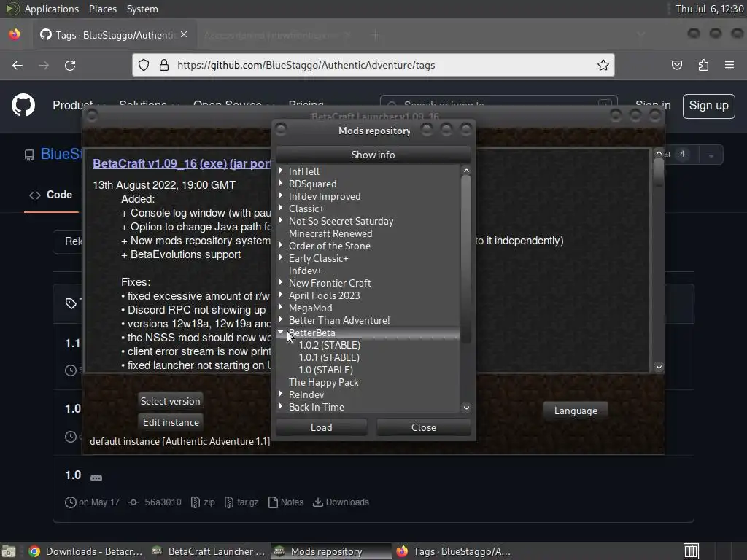Click the mods list scroll up arrow
The height and width of the screenshot is (560, 747).
tap(466, 171)
